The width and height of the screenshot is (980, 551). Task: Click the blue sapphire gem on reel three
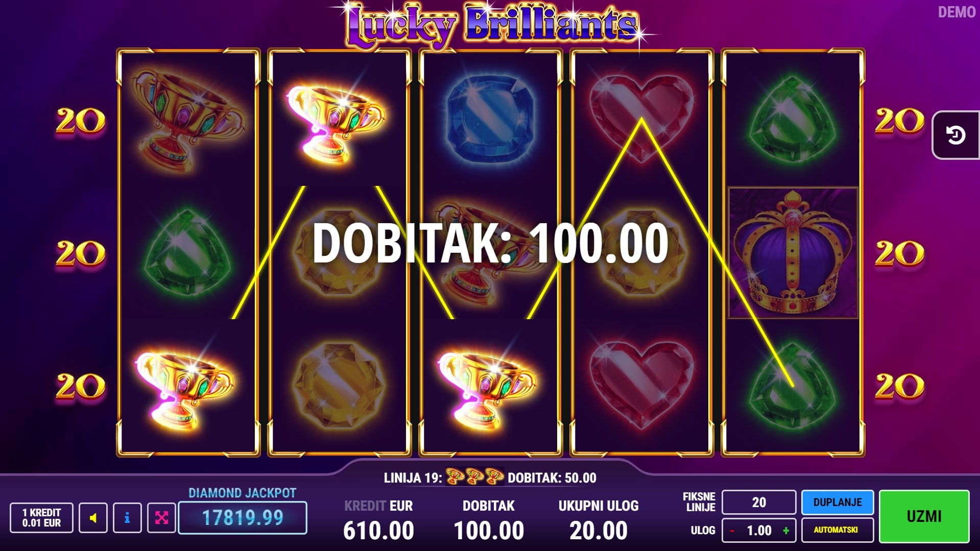490,118
